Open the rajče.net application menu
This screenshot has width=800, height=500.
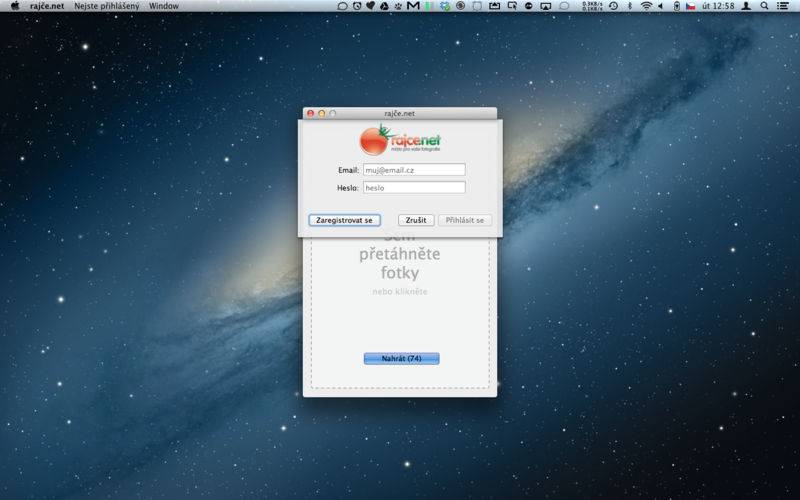tap(47, 6)
